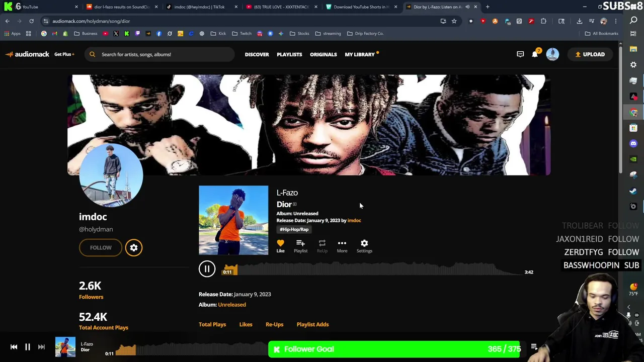Go to My Library
This screenshot has height=362, width=644.
[360, 54]
